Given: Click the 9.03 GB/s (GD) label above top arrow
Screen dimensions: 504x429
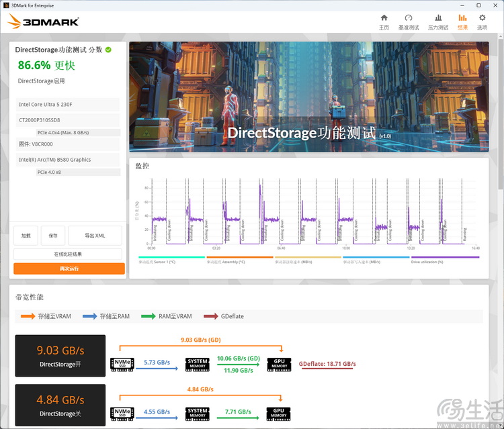Looking at the screenshot, I should pos(200,340).
